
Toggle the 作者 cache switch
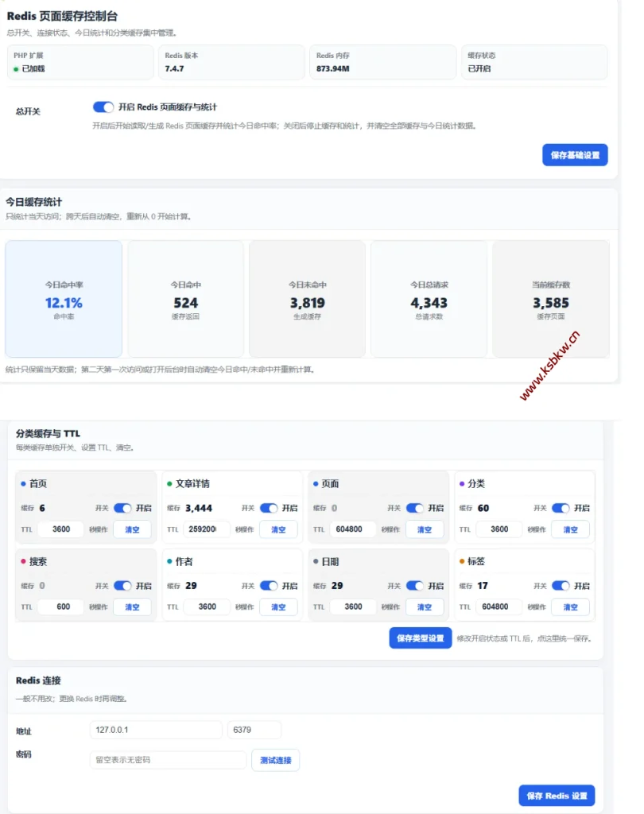point(269,586)
